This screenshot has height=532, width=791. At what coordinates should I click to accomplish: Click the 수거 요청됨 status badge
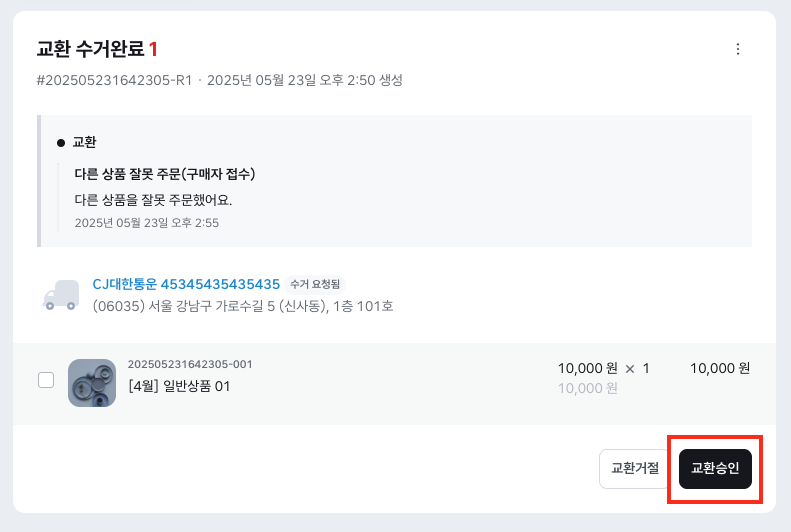[315, 284]
